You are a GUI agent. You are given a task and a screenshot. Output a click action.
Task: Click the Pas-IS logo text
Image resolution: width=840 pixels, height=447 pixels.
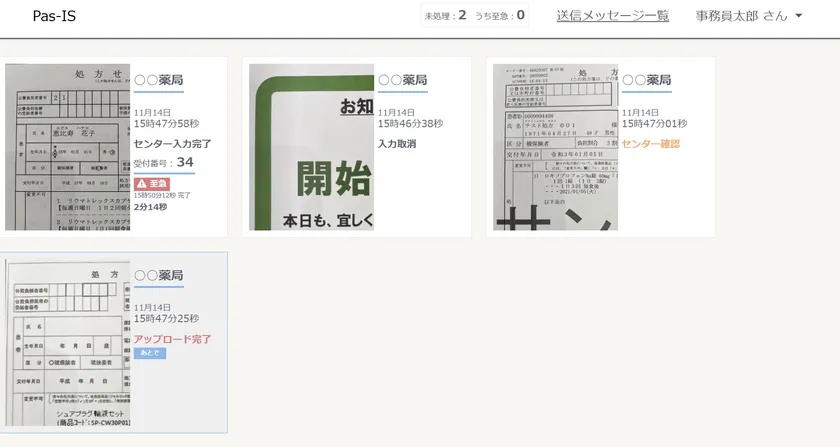[x=54, y=16]
